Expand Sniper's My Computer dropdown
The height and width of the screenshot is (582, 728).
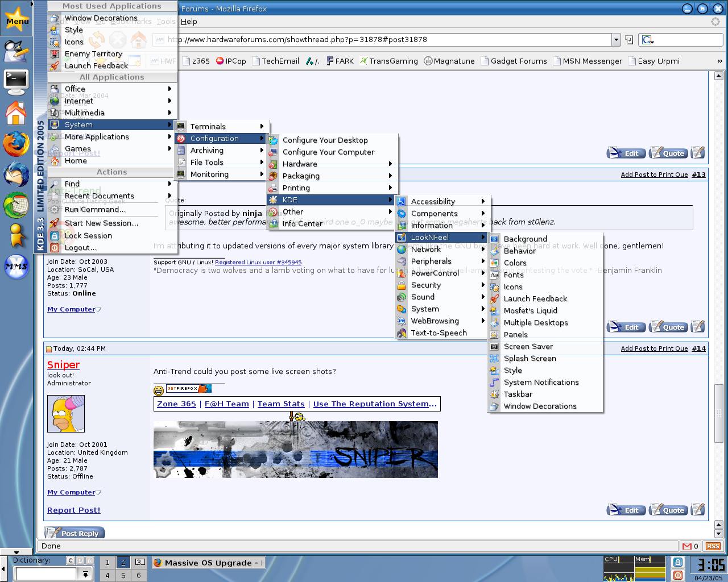[x=99, y=492]
